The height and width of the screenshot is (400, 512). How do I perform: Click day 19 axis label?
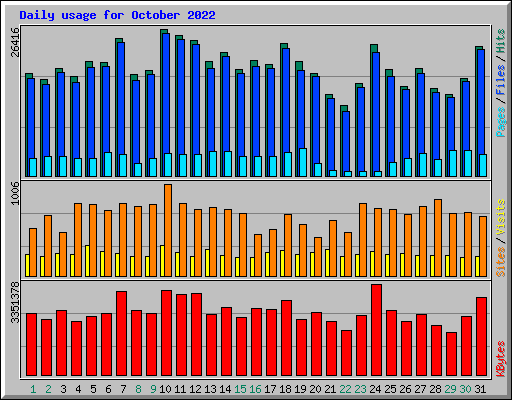click(300, 389)
